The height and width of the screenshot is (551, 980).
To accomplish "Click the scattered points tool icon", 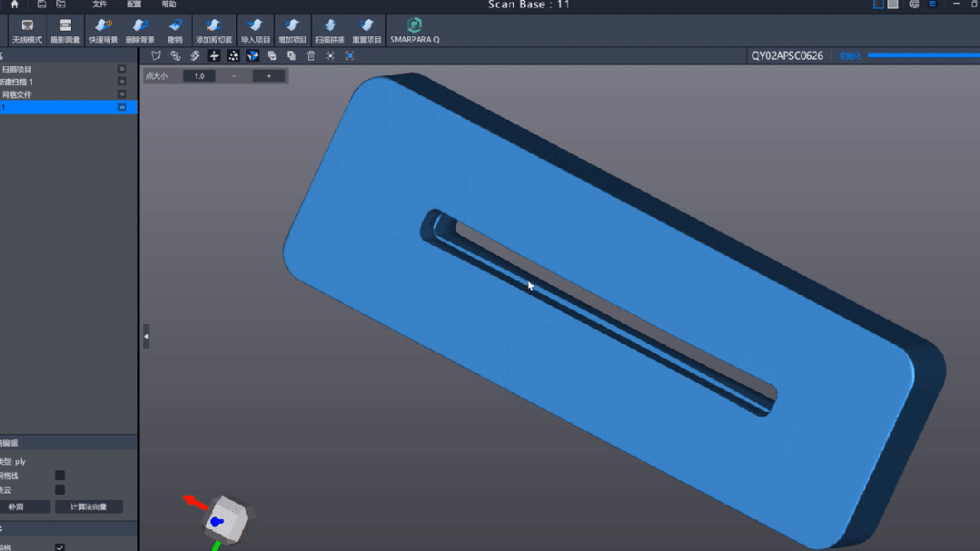I will pyautogui.click(x=233, y=55).
